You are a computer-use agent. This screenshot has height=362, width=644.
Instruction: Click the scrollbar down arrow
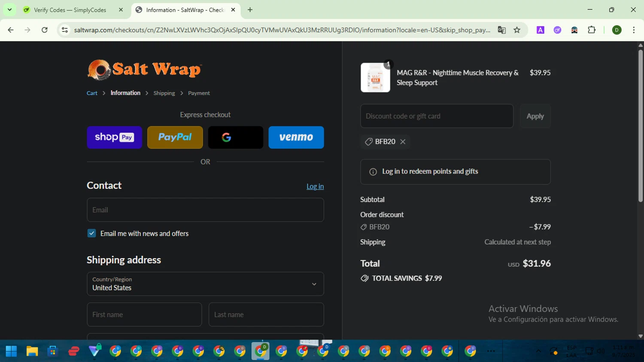(x=640, y=336)
